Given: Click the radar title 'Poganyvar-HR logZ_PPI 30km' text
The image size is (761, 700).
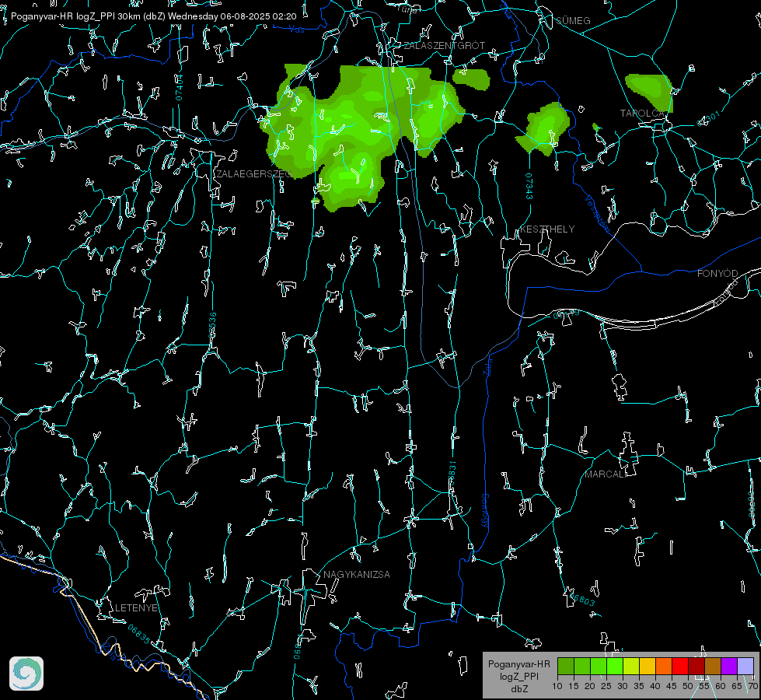Looking at the screenshot, I should tap(75, 16).
